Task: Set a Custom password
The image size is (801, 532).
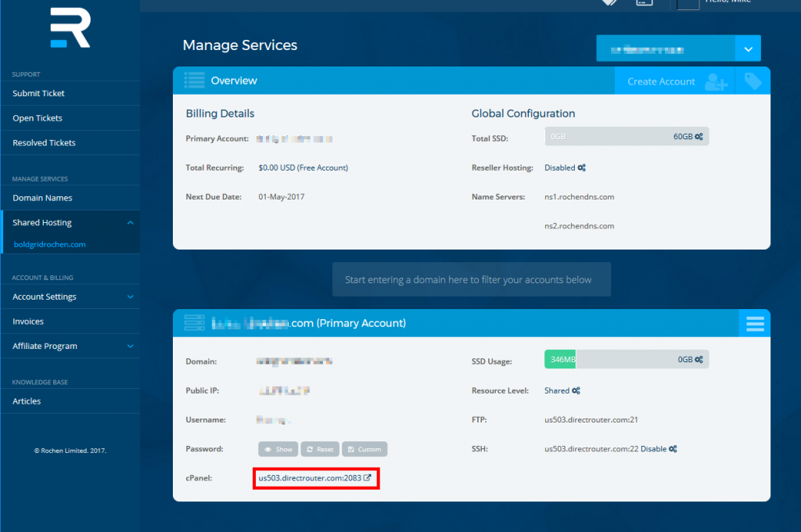Action: pyautogui.click(x=365, y=449)
